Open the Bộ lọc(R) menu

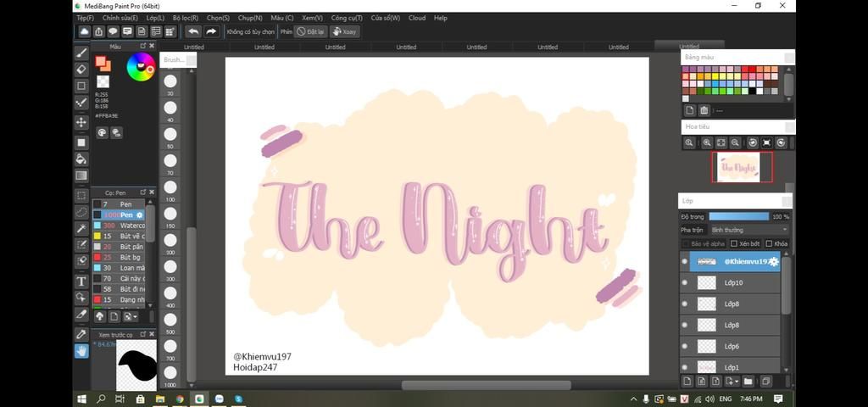click(x=186, y=19)
